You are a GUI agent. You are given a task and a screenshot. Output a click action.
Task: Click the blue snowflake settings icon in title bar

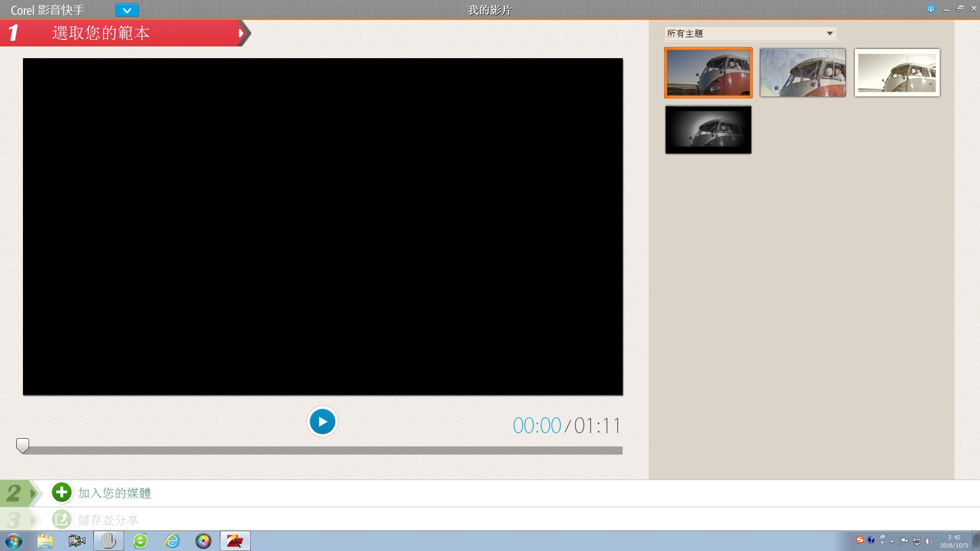point(931,9)
